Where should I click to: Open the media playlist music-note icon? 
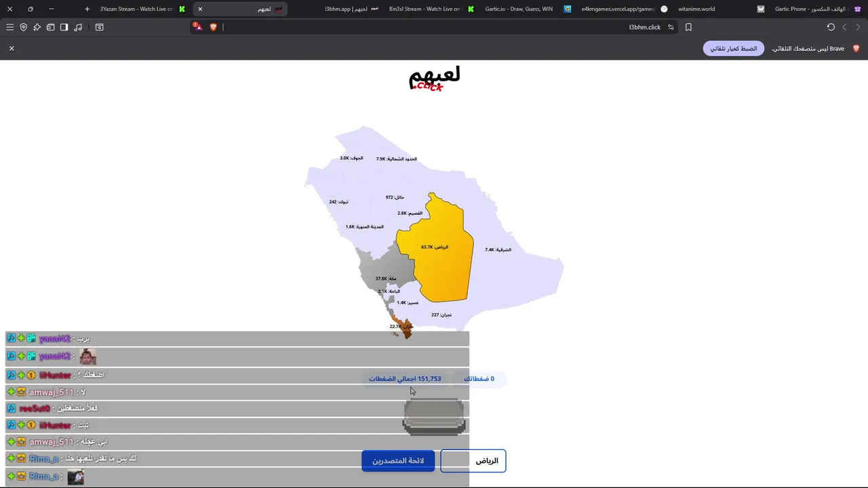tap(78, 27)
